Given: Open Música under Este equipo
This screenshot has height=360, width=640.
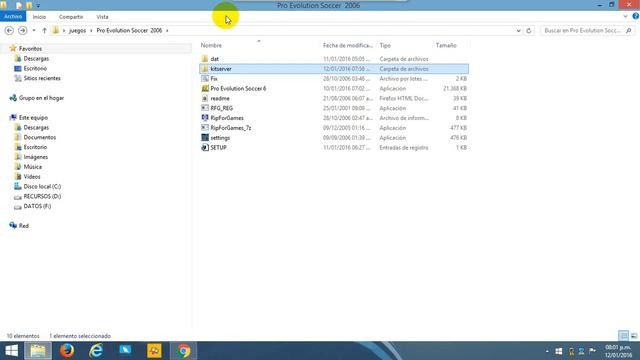Looking at the screenshot, I should (33, 167).
